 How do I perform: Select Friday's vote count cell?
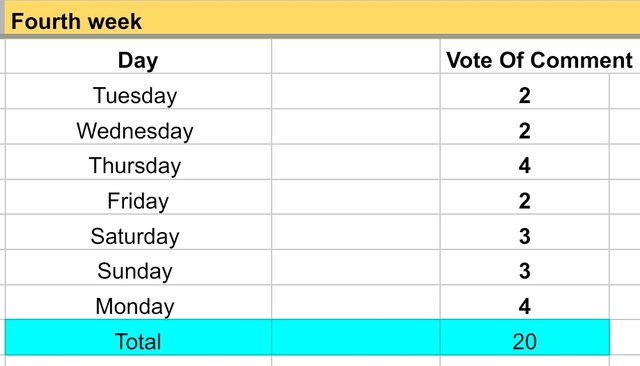pyautogui.click(x=525, y=197)
